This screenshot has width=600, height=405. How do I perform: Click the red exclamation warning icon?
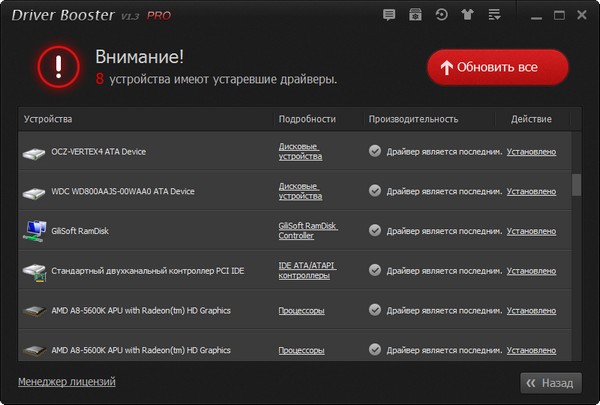(59, 67)
